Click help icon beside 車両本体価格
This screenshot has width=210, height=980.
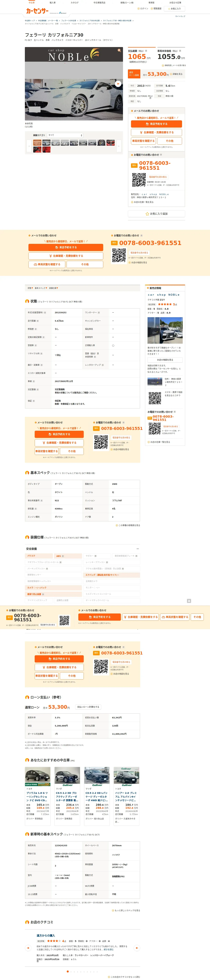180,51
